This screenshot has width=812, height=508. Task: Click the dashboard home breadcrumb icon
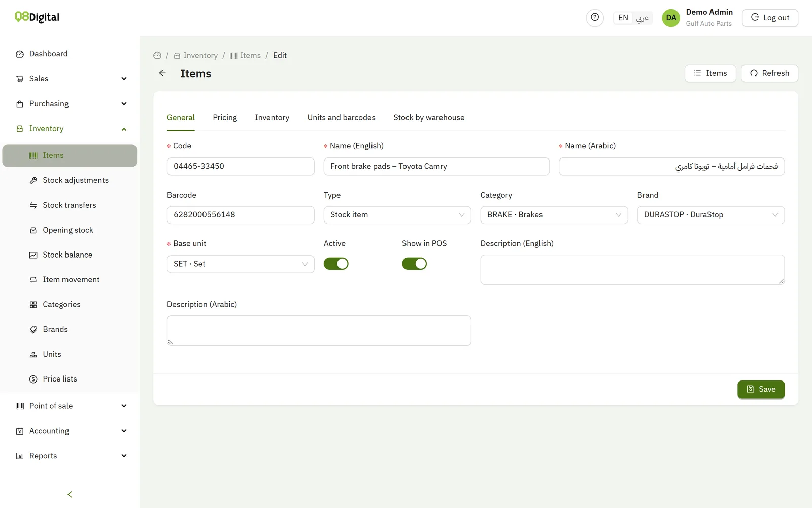click(x=157, y=56)
